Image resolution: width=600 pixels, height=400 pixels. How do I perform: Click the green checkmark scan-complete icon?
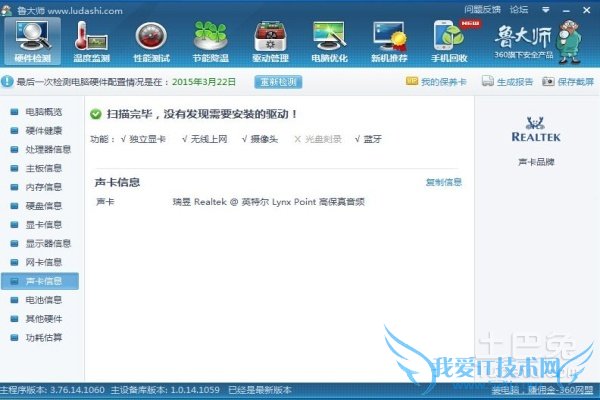click(x=96, y=114)
